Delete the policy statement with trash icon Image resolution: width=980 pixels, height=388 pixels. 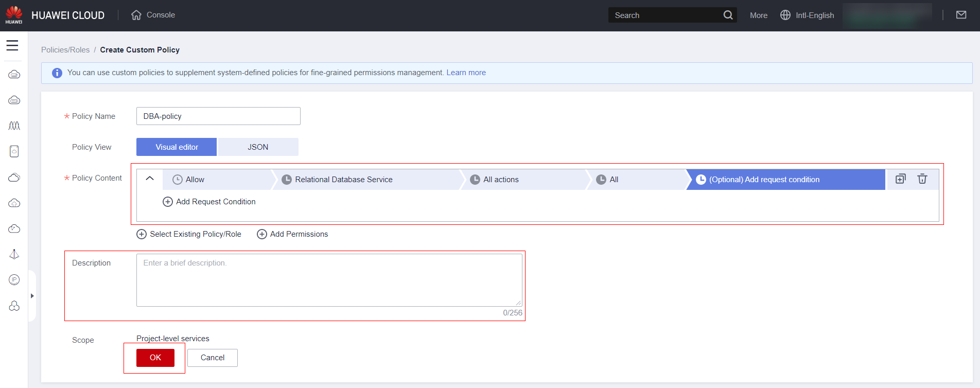click(922, 179)
